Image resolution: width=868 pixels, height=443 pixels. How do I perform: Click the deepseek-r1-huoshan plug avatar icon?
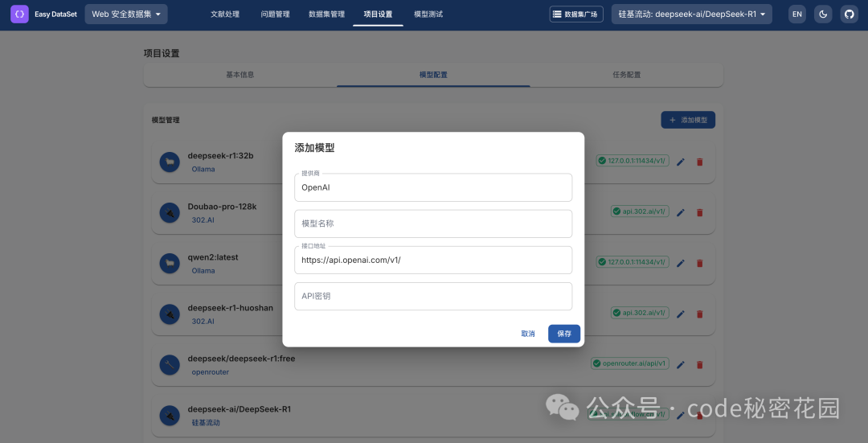(170, 314)
